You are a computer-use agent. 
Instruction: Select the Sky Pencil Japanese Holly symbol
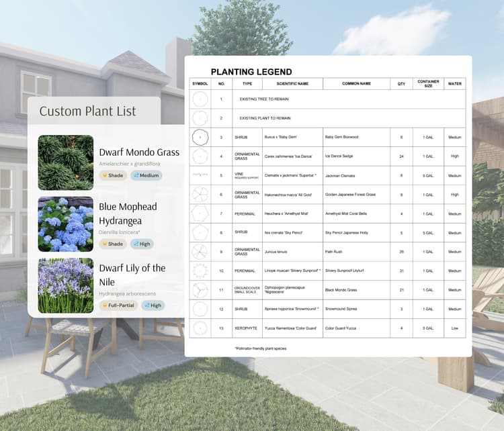pyautogui.click(x=200, y=233)
